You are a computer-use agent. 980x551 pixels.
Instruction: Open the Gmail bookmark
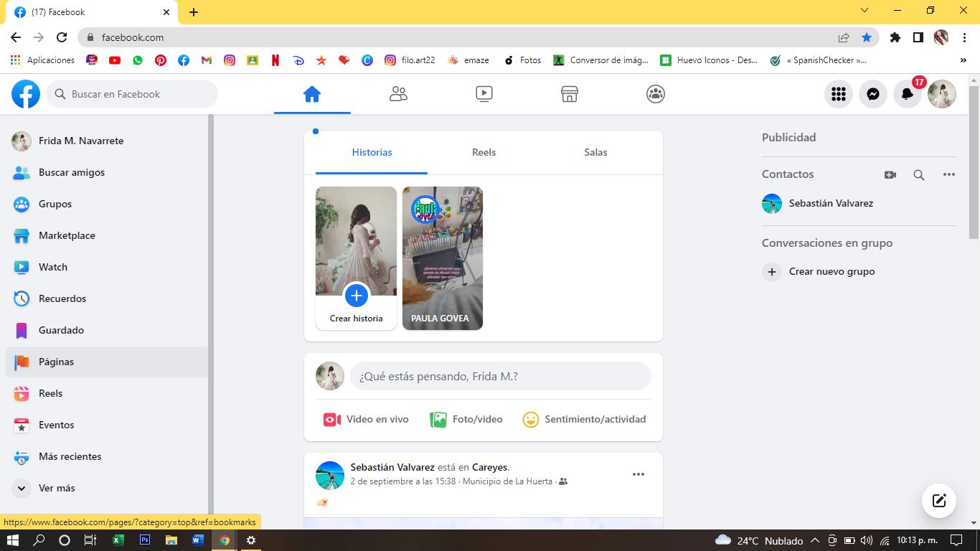pos(207,60)
